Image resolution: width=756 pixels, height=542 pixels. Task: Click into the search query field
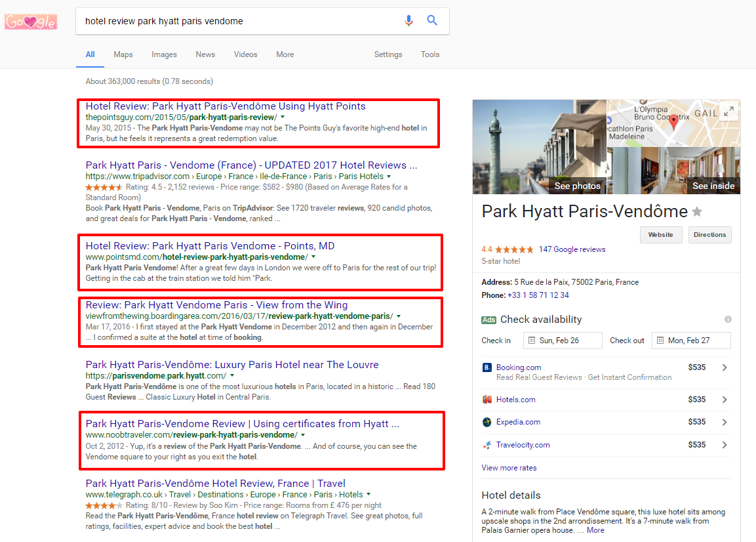pos(239,21)
